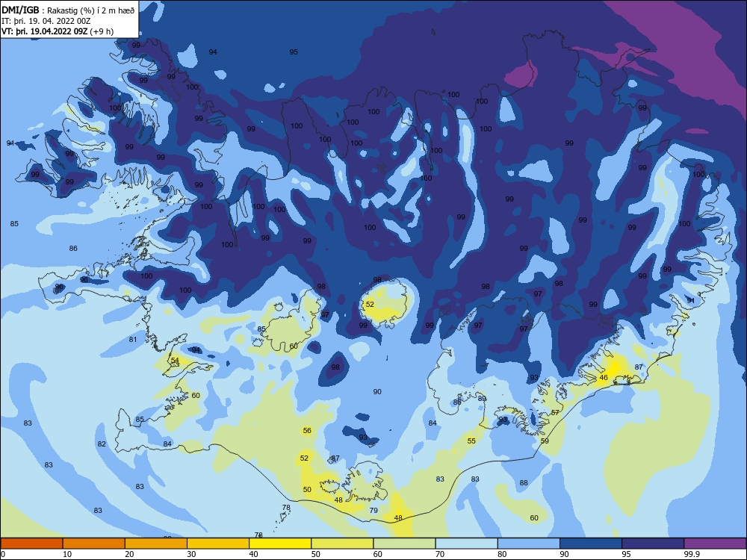Select the purple 99.9+ legend swatch
This screenshot has height=560, width=747.
pos(715,544)
